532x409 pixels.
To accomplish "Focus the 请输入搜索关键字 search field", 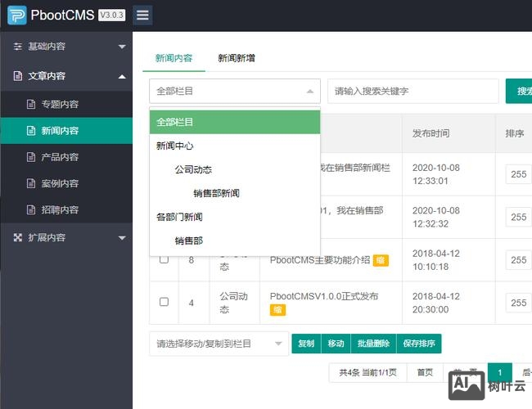I will [413, 91].
